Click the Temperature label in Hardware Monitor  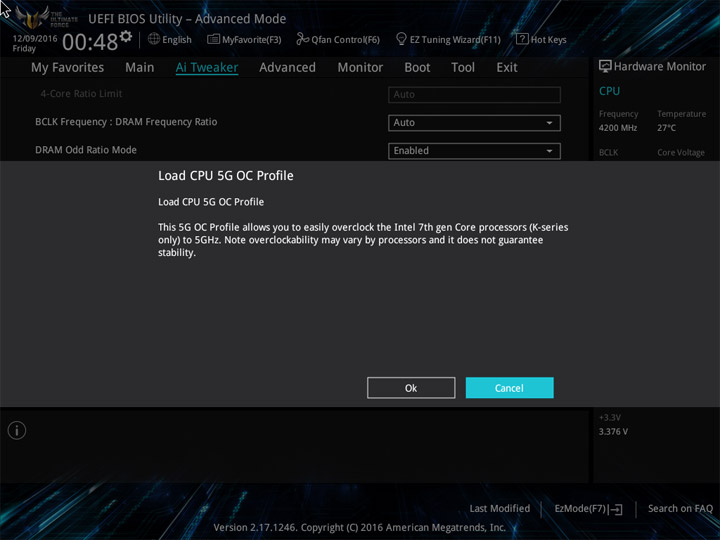pos(681,113)
